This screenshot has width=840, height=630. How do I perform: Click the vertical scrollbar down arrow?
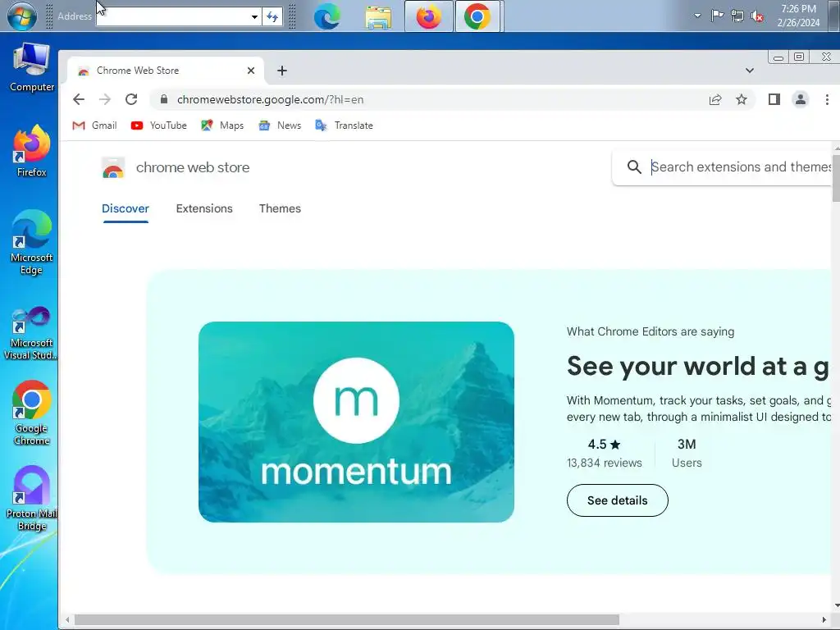tap(836, 606)
